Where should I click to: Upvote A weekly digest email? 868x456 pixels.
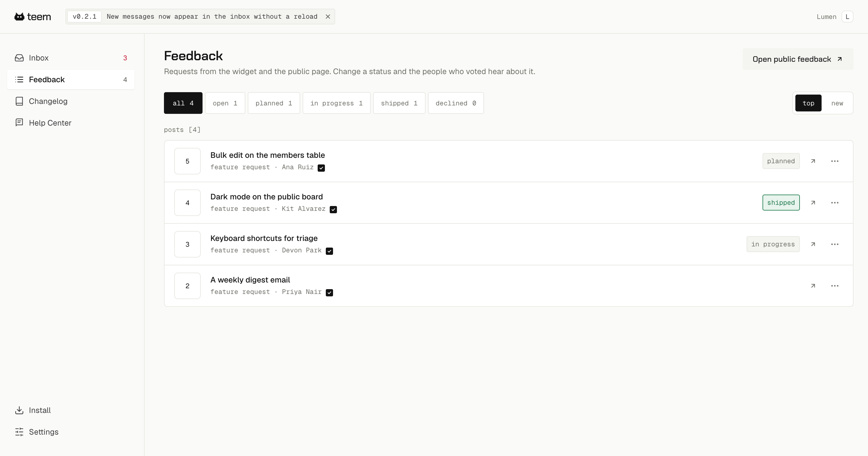point(187,286)
